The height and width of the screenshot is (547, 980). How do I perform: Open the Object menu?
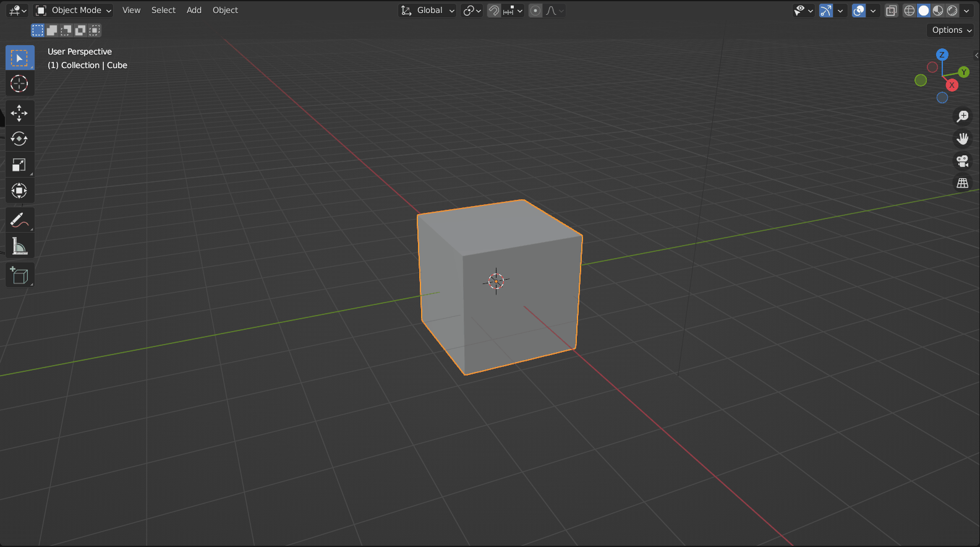(225, 11)
